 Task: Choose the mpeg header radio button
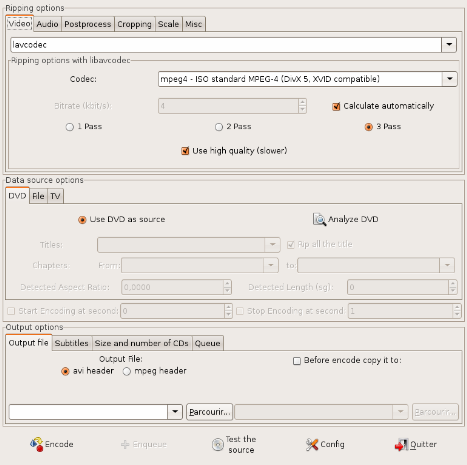coord(127,371)
